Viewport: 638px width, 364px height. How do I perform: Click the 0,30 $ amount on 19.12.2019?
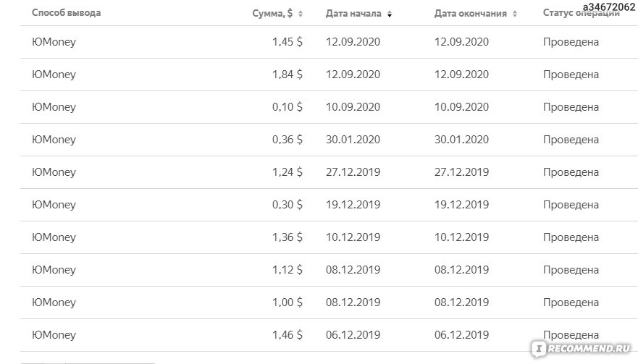[287, 205]
